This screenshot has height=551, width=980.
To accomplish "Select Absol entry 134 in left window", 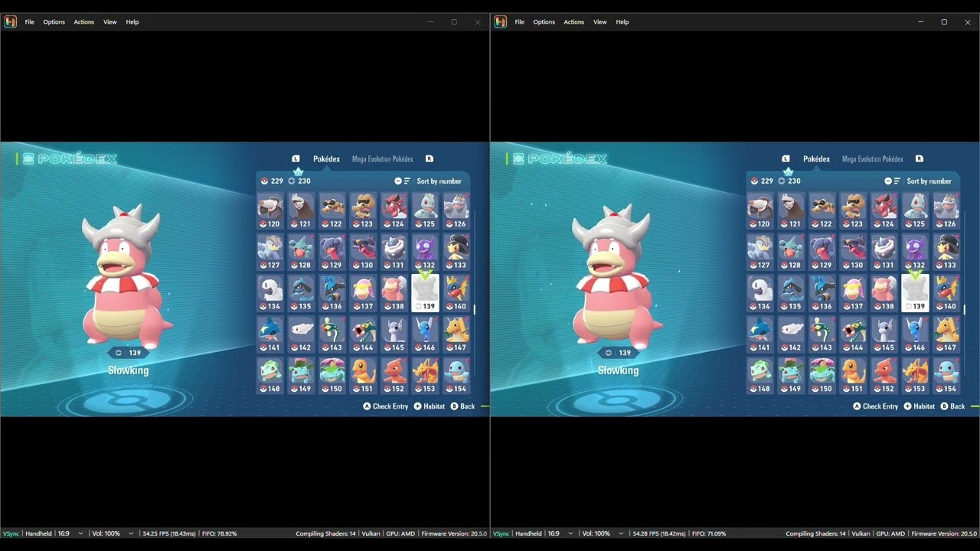I will 270,293.
